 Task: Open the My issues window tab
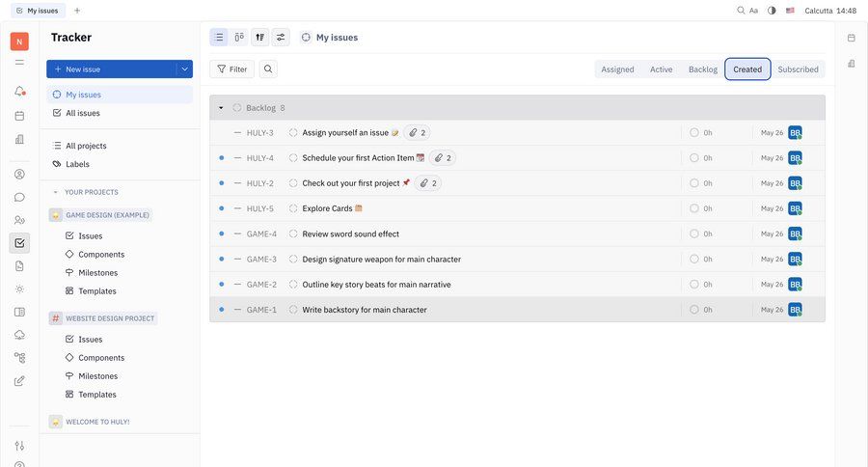(x=38, y=11)
